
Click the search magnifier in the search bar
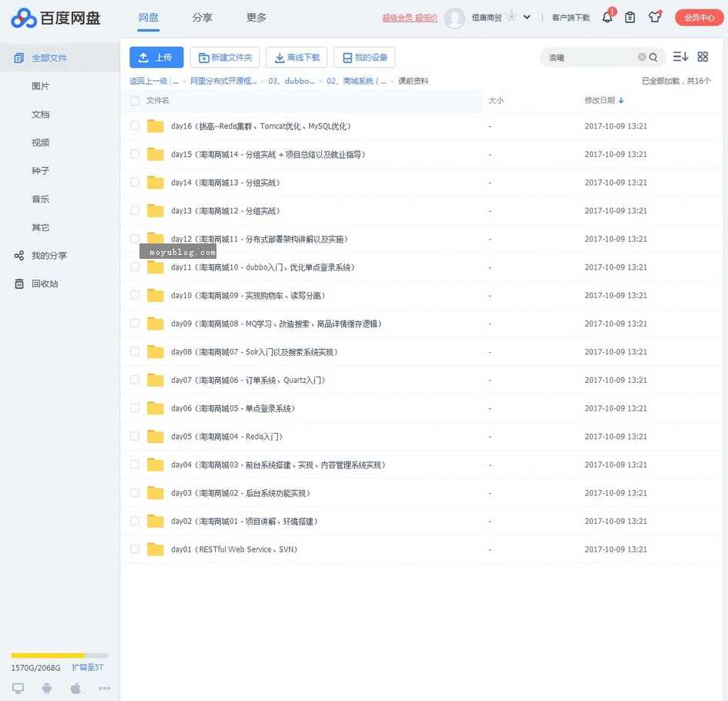click(x=651, y=57)
